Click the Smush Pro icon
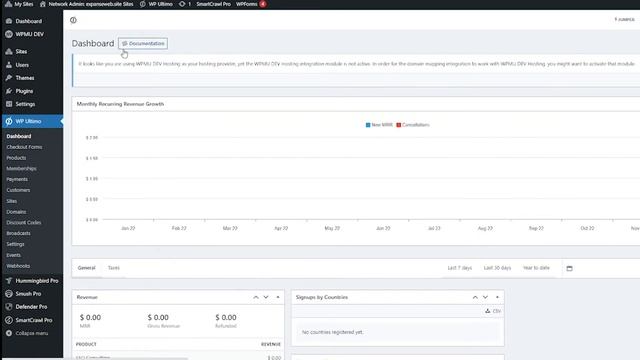 (x=9, y=294)
